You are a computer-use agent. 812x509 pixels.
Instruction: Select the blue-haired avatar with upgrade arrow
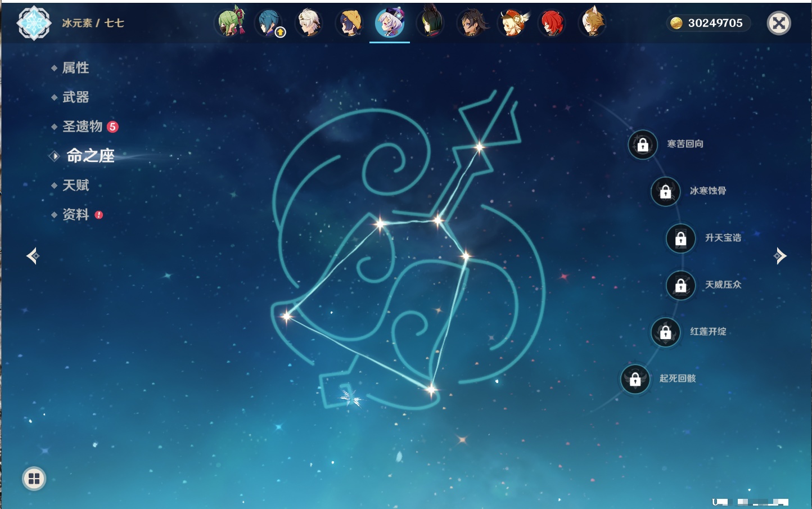point(270,22)
